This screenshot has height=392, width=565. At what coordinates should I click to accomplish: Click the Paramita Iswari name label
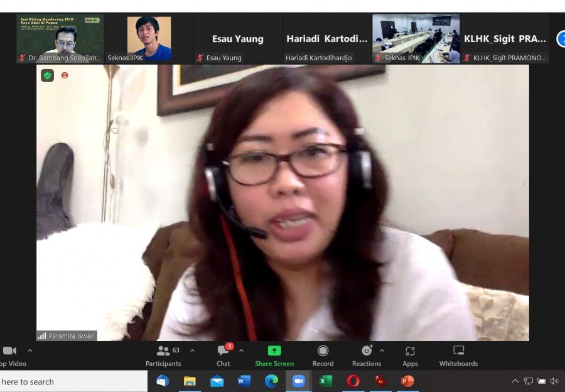pos(72,336)
